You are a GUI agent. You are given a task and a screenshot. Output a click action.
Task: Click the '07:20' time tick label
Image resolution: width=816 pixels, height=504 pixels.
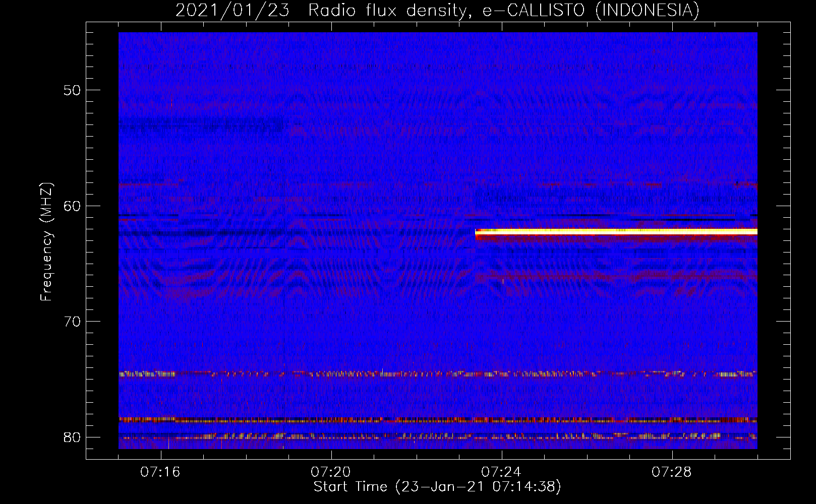pos(331,472)
